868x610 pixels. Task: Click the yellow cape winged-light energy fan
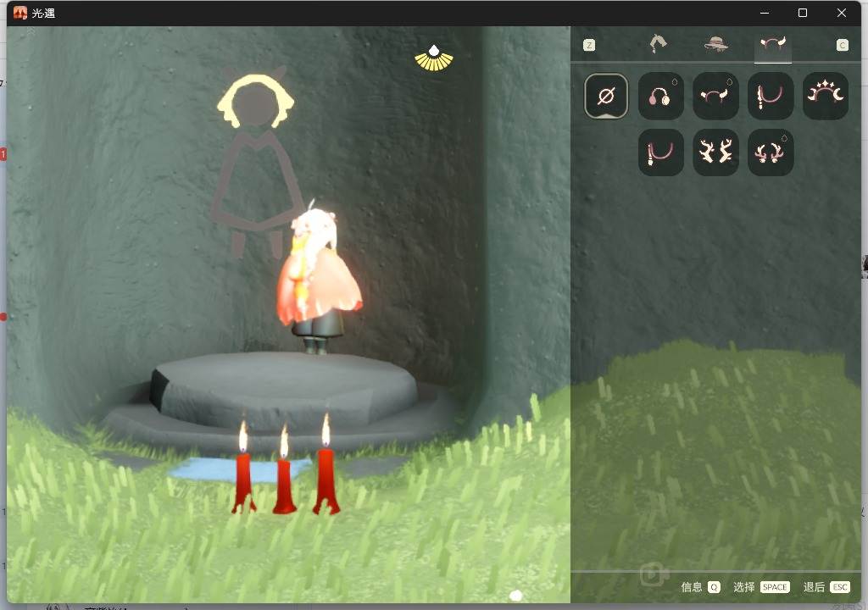tap(434, 58)
